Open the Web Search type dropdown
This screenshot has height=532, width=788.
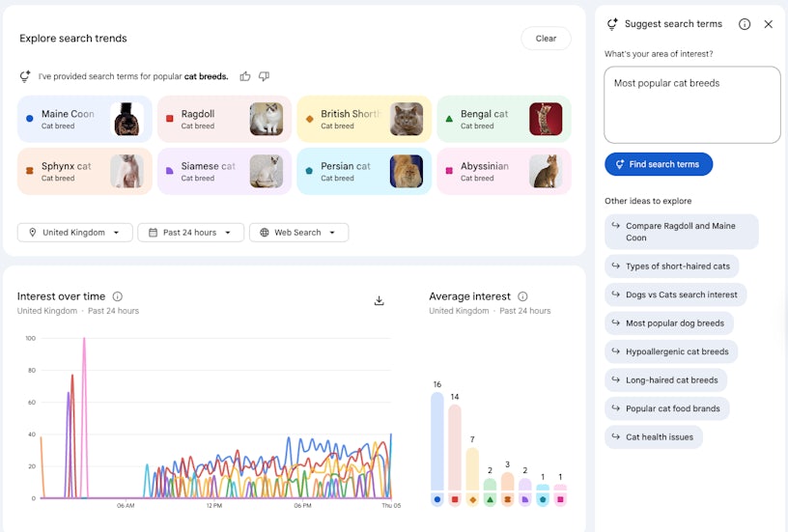(298, 233)
